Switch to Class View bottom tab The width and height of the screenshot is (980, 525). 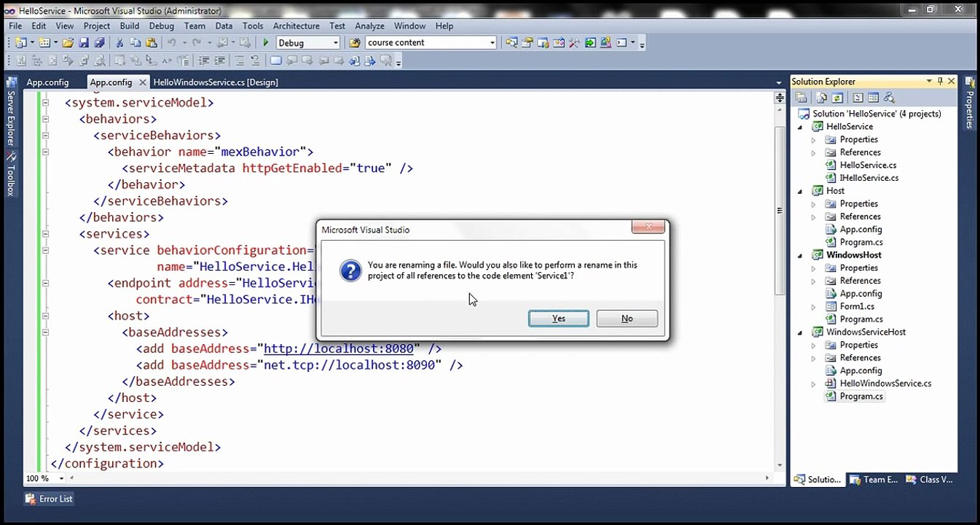pyautogui.click(x=930, y=479)
